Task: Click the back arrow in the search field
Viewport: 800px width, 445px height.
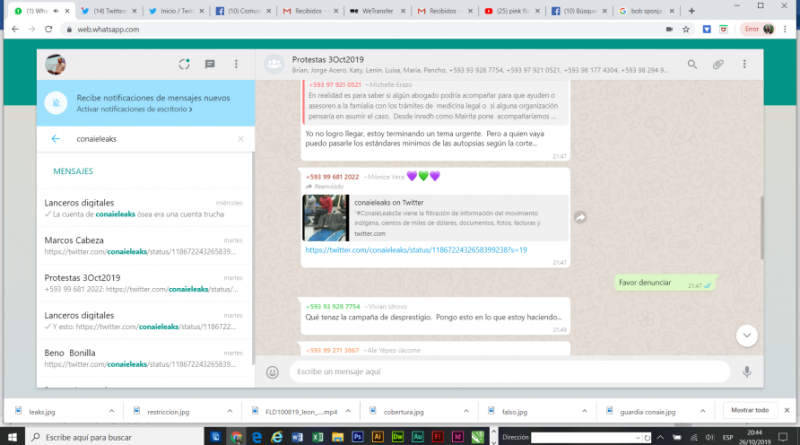Action: (x=55, y=139)
